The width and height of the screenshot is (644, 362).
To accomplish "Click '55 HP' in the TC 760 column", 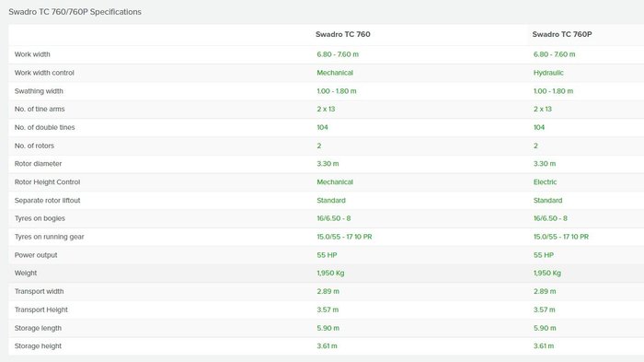I will click(x=327, y=255).
